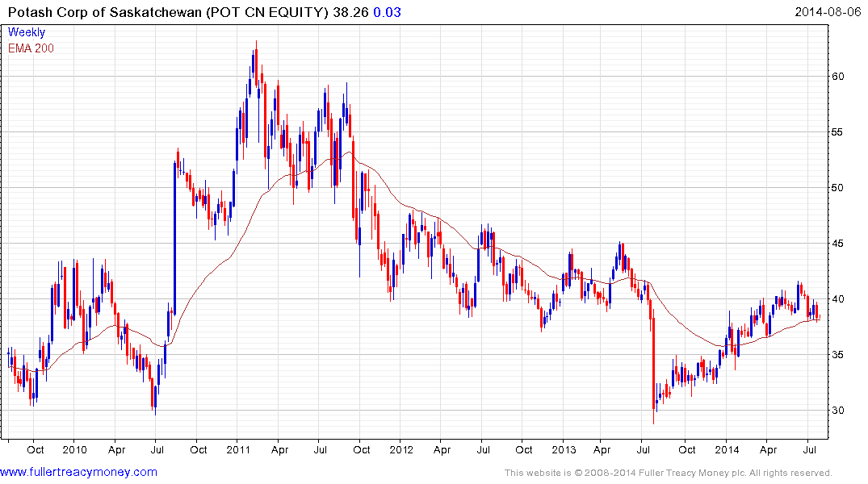Click the y-axis label 40
Screen dimensions: 868x484
(838, 299)
